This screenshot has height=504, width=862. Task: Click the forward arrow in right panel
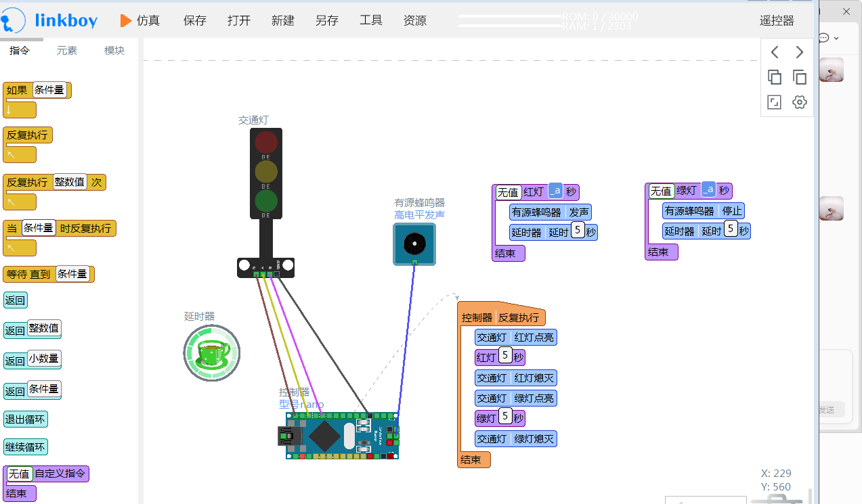click(x=800, y=52)
